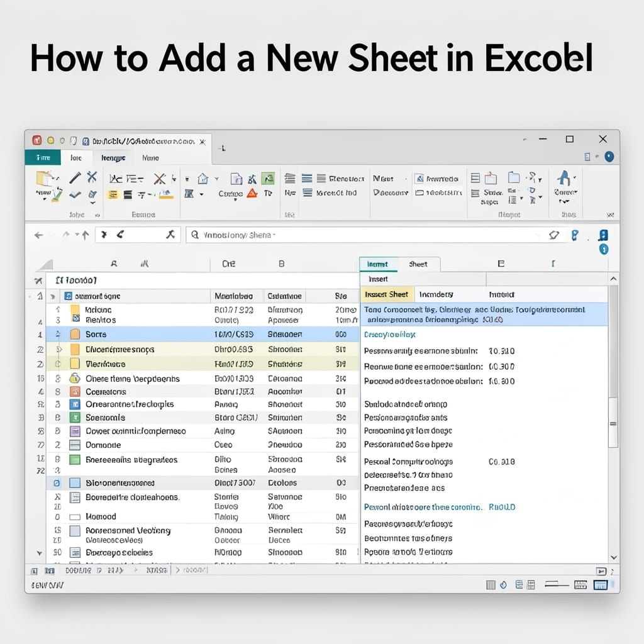Close the document tab using its X
644x644 pixels.
tap(203, 142)
